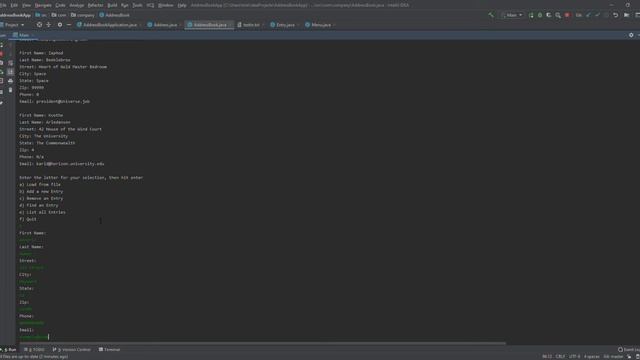Image resolution: width=640 pixels, height=360 pixels.
Task: Click the Git update project icon
Action: pos(588,15)
